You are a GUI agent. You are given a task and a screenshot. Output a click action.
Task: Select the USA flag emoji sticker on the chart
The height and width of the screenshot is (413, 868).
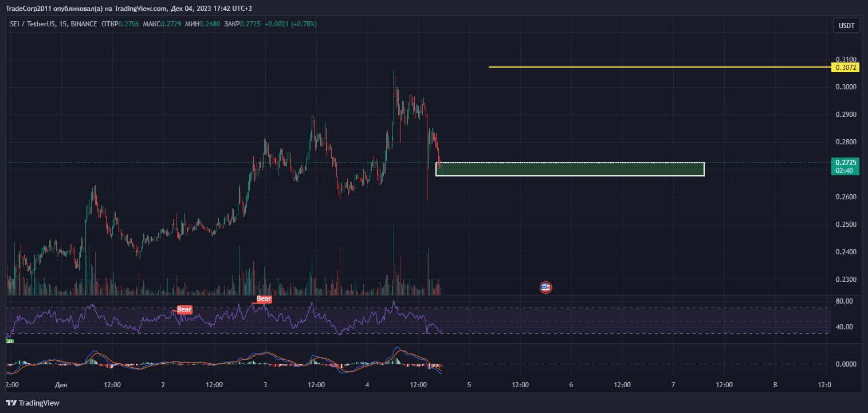(x=545, y=287)
